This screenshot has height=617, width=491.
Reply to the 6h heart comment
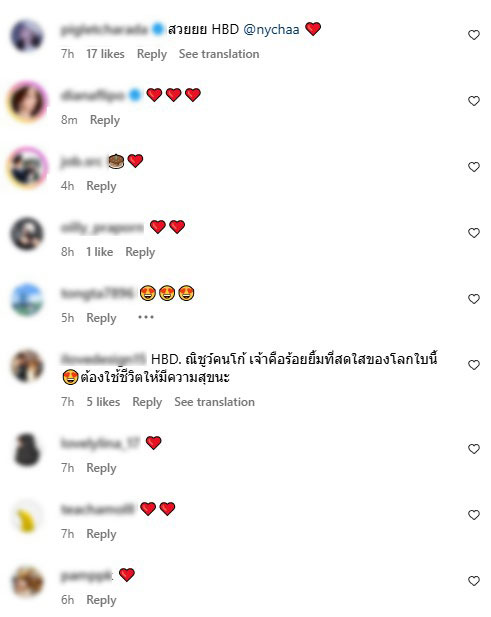point(101,600)
